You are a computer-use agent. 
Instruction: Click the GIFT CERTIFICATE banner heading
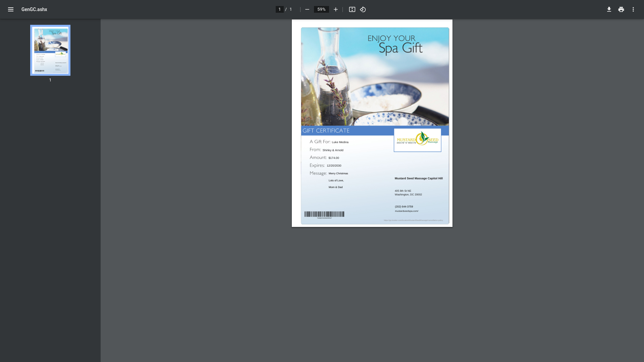(x=326, y=131)
